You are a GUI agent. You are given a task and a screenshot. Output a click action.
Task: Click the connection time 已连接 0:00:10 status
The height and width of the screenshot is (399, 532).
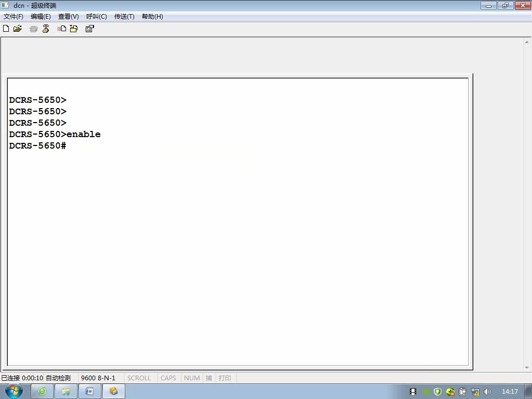[x=22, y=378]
